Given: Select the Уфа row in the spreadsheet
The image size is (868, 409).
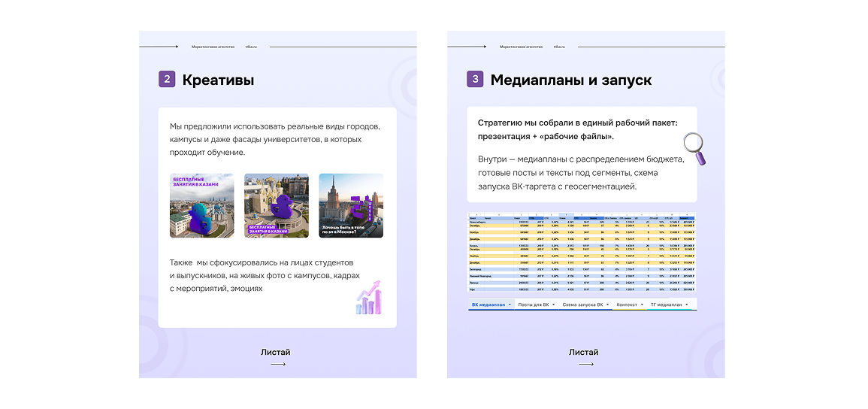Looking at the screenshot, I should [582, 289].
